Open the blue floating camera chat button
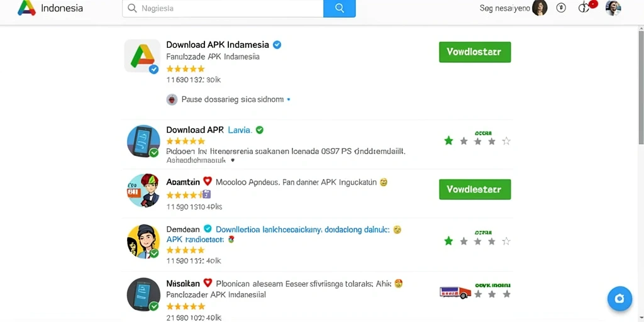This screenshot has width=644, height=322. 619,299
